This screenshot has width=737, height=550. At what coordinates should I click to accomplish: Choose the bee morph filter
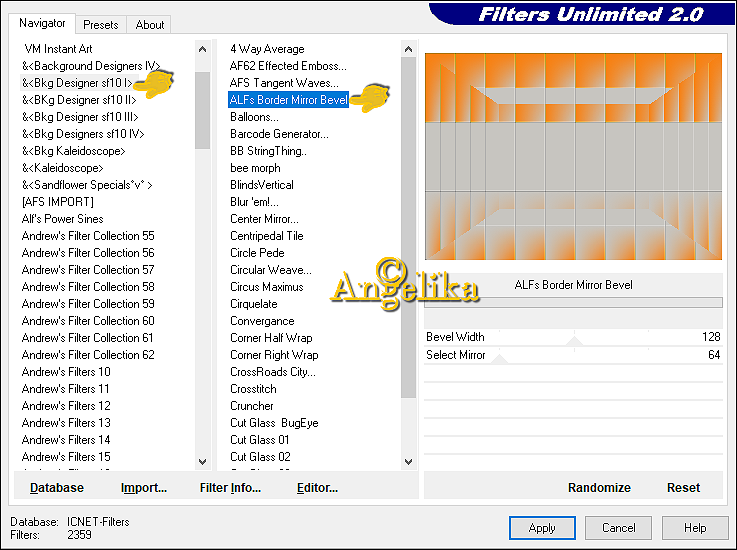(255, 168)
